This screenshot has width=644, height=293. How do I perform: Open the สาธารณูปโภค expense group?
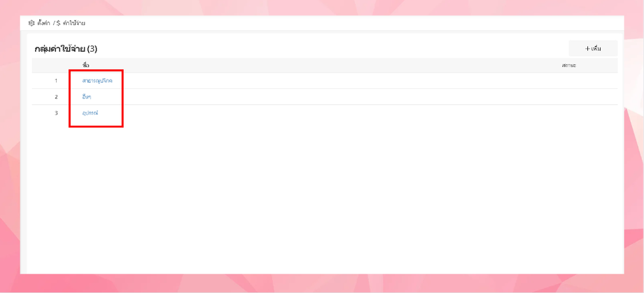tap(97, 81)
